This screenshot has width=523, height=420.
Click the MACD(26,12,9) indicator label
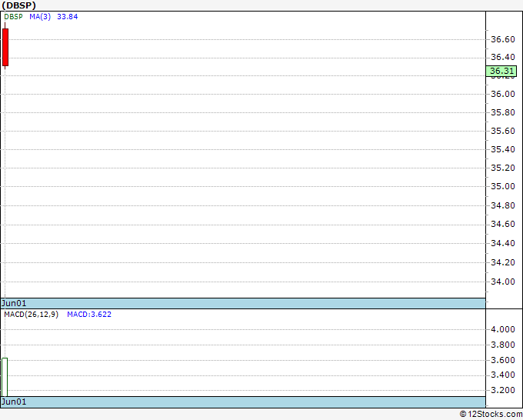(x=31, y=315)
